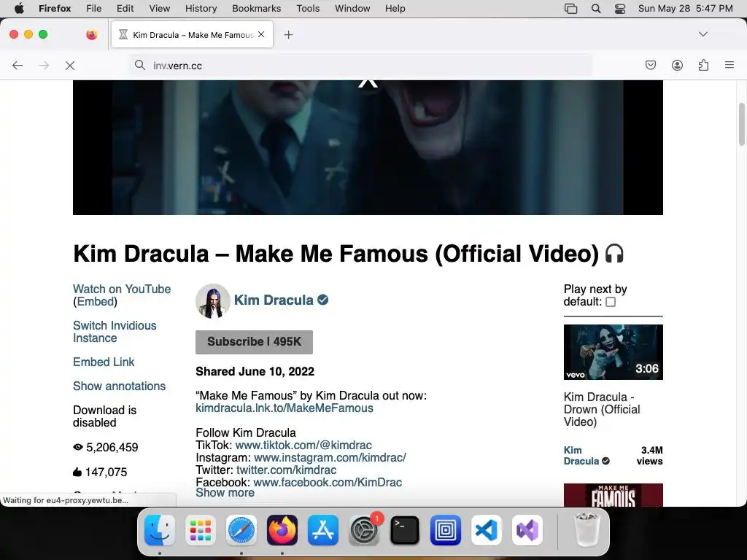Open the Help menu
The height and width of the screenshot is (560, 747).
395,9
